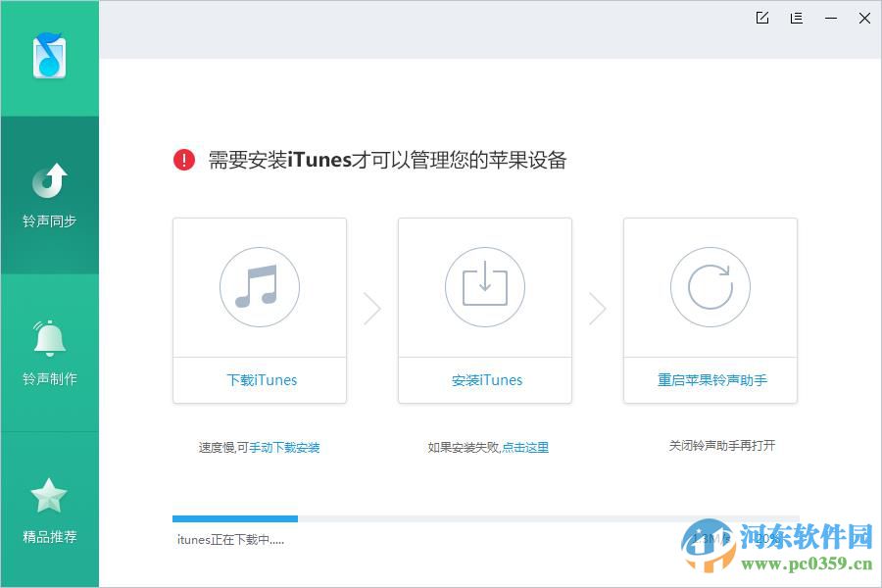Click the arrow between 下载iTunes and 安装iTunes
The width and height of the screenshot is (882, 588).
tap(372, 309)
